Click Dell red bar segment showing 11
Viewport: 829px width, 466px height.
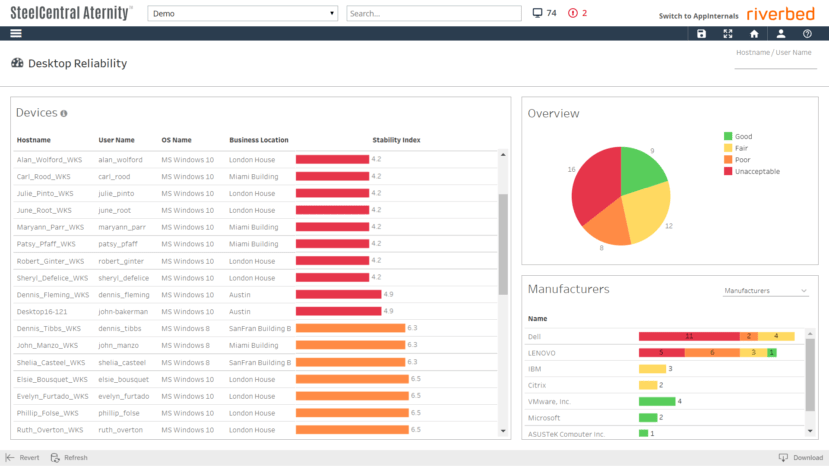[689, 336]
